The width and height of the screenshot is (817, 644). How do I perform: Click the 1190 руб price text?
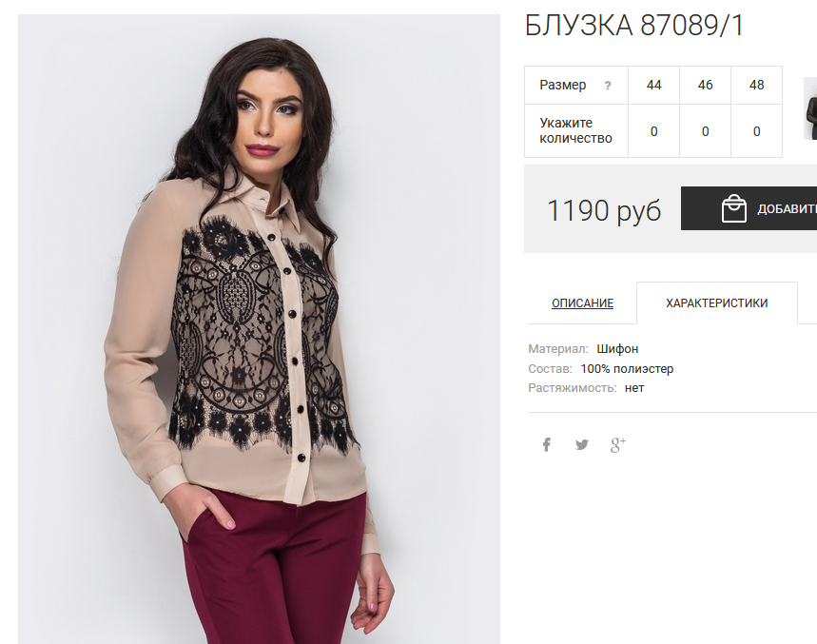point(604,210)
